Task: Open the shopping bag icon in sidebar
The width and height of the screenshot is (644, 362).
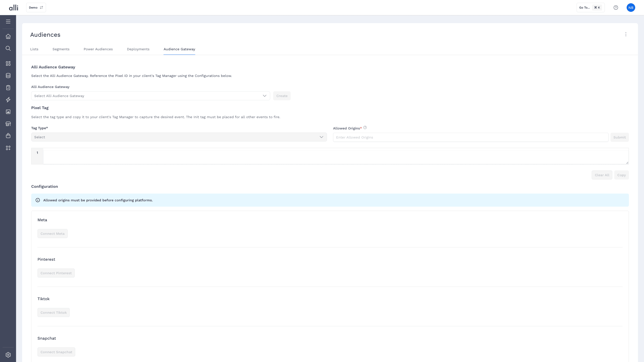Action: pyautogui.click(x=8, y=136)
